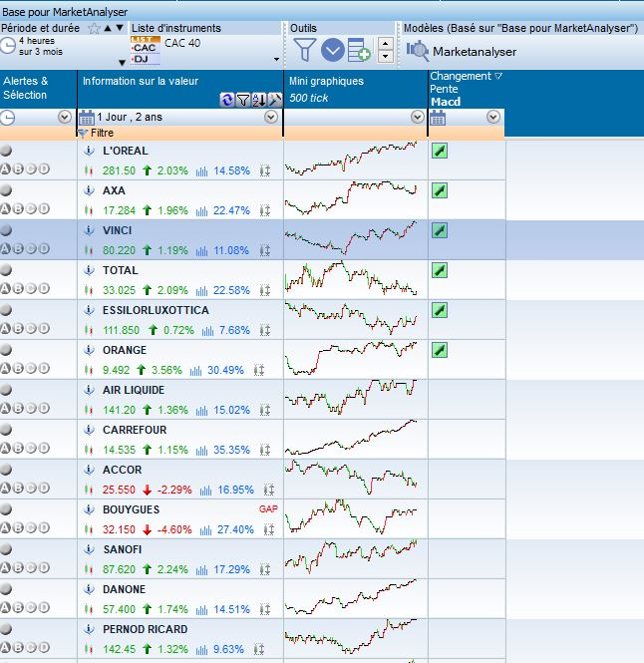Click the Marketanalyser model label
This screenshot has width=644, height=663.
click(475, 52)
